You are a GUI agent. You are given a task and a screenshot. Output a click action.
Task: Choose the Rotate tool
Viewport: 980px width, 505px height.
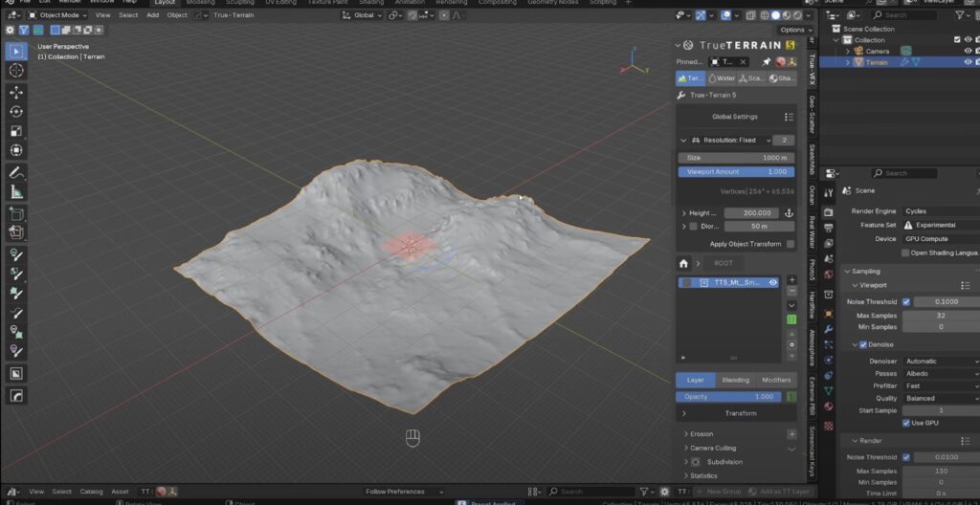coord(16,112)
